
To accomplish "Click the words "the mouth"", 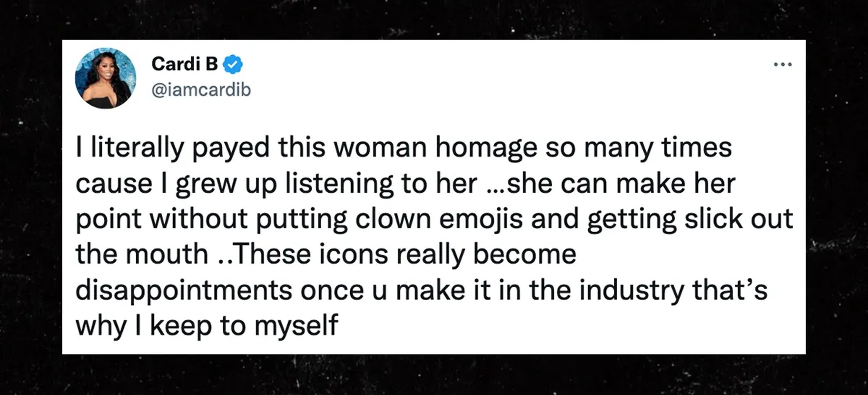I will coord(142,255).
